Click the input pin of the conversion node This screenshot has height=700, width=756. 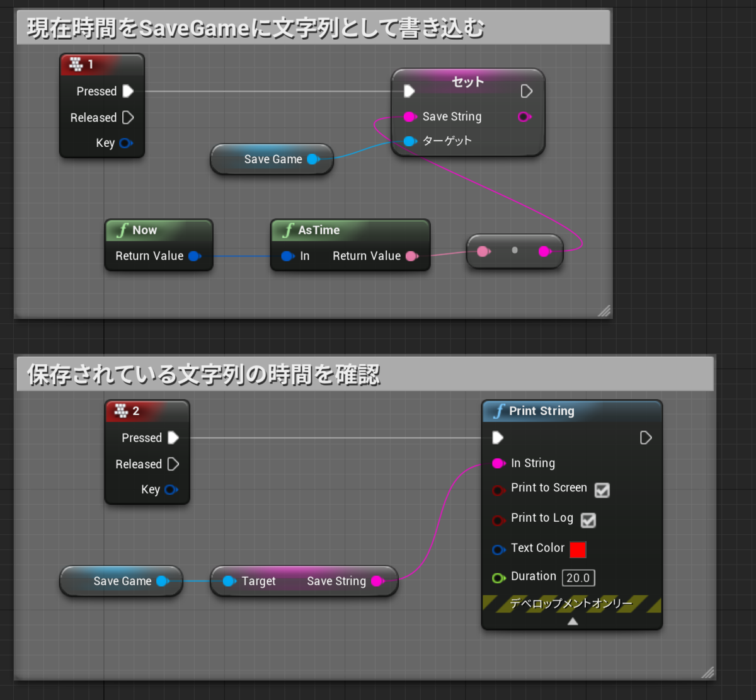pos(484,251)
